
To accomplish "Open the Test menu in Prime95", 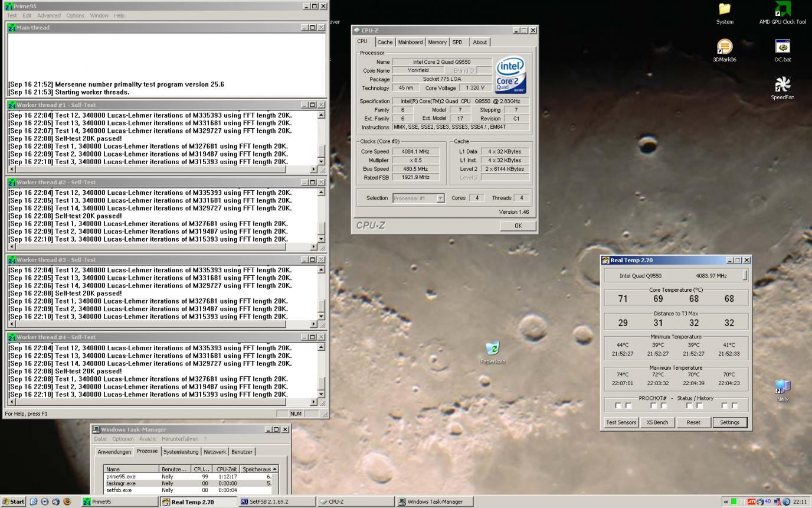I will point(12,16).
